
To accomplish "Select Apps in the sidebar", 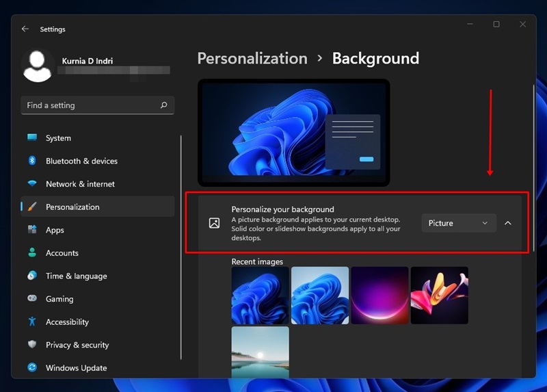I will coord(98,230).
